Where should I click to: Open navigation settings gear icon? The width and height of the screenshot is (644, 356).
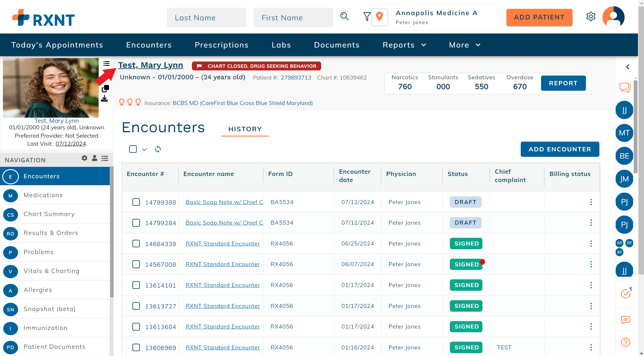coord(84,158)
